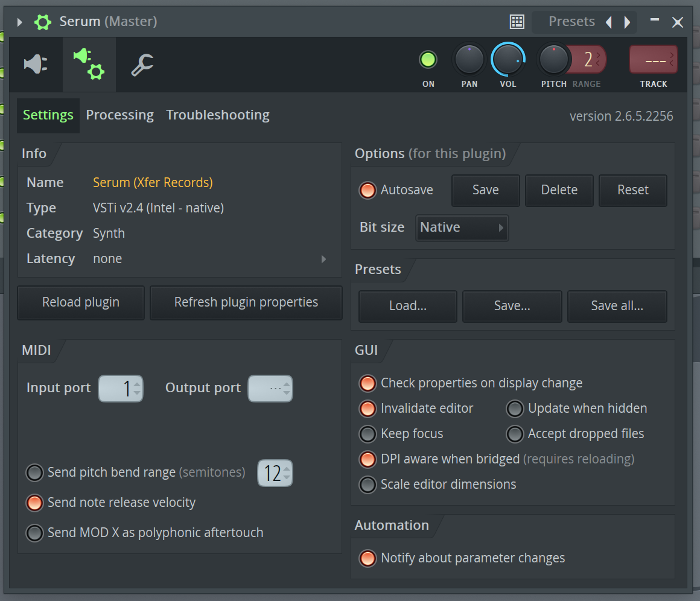Click the Save all... presets button
Screen dimensions: 700x601
tap(617, 307)
